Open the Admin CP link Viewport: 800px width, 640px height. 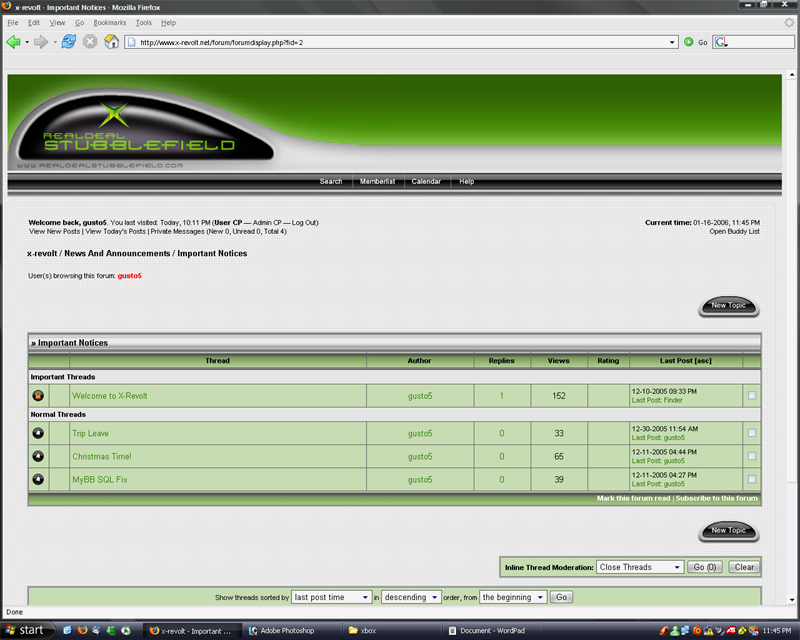coord(267,223)
